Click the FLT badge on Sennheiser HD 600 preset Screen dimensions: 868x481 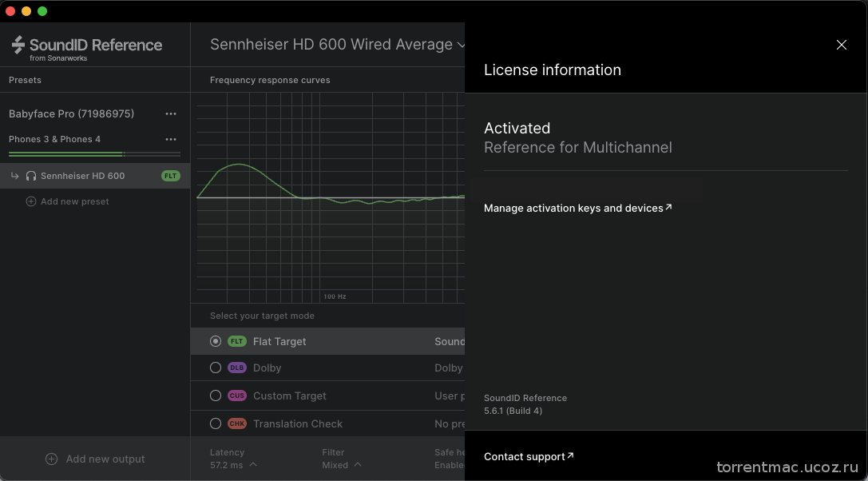171,176
